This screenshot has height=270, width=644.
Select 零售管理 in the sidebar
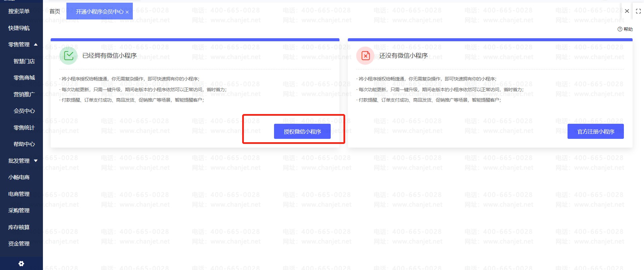19,44
